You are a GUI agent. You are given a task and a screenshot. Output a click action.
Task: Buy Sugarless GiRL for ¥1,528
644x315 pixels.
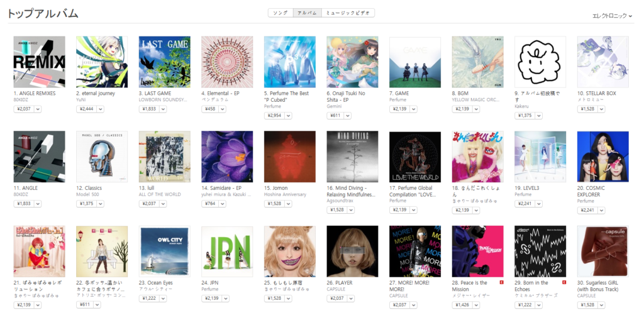587,305
